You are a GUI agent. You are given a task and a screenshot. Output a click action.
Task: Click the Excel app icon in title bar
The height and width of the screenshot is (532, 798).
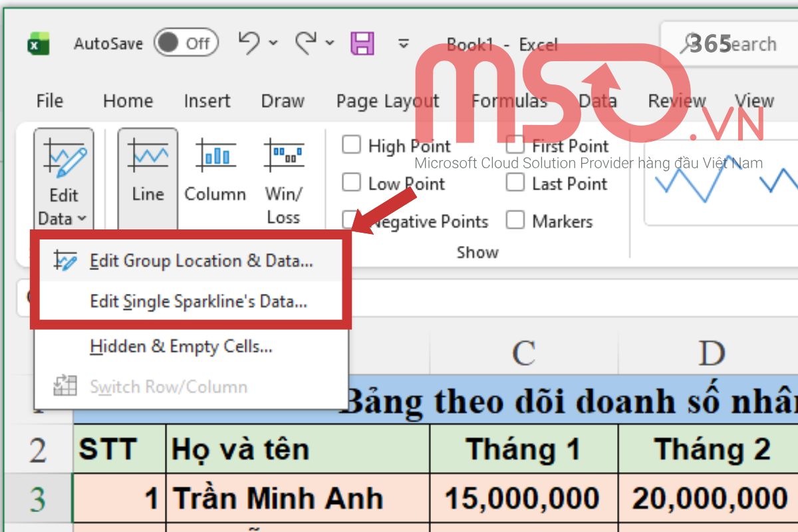[x=38, y=44]
